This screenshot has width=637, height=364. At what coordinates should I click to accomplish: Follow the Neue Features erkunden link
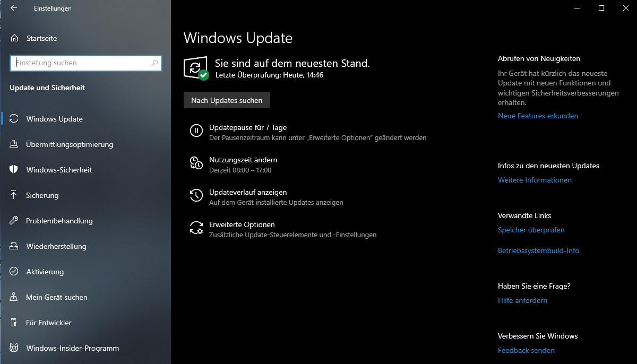[538, 116]
